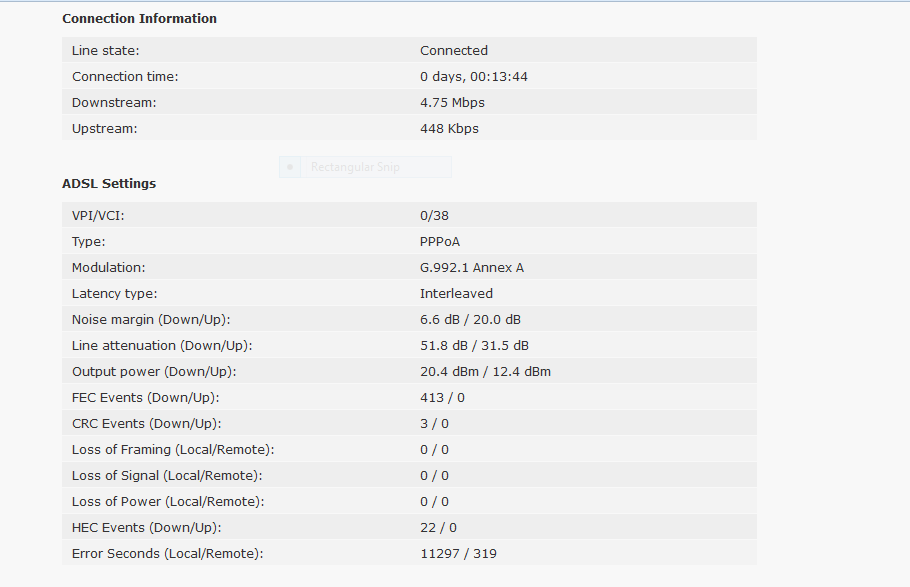Click the Line state value Connected
This screenshot has height=587, width=910.
(x=454, y=51)
